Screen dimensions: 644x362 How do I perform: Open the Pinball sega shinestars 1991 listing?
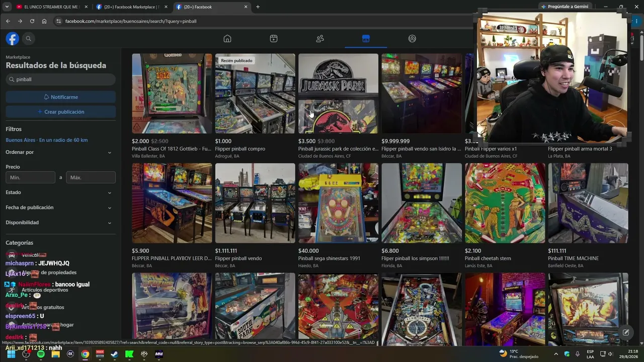[x=338, y=203]
